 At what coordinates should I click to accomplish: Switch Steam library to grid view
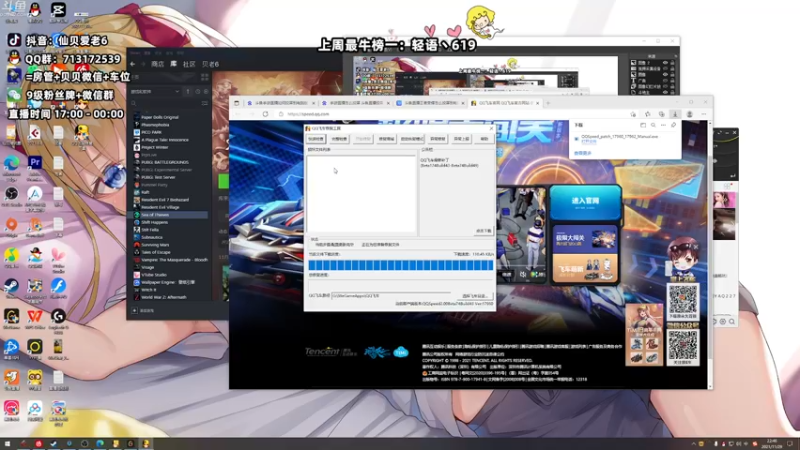(x=205, y=77)
